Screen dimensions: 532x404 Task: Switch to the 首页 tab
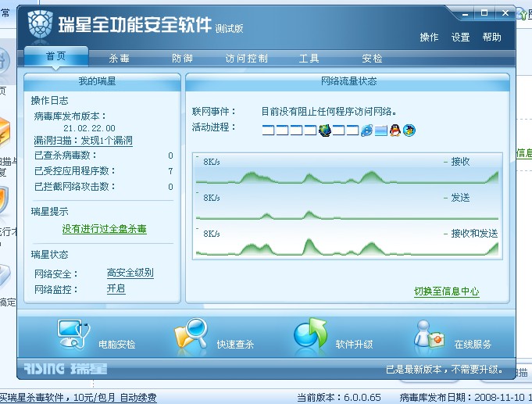(x=56, y=56)
